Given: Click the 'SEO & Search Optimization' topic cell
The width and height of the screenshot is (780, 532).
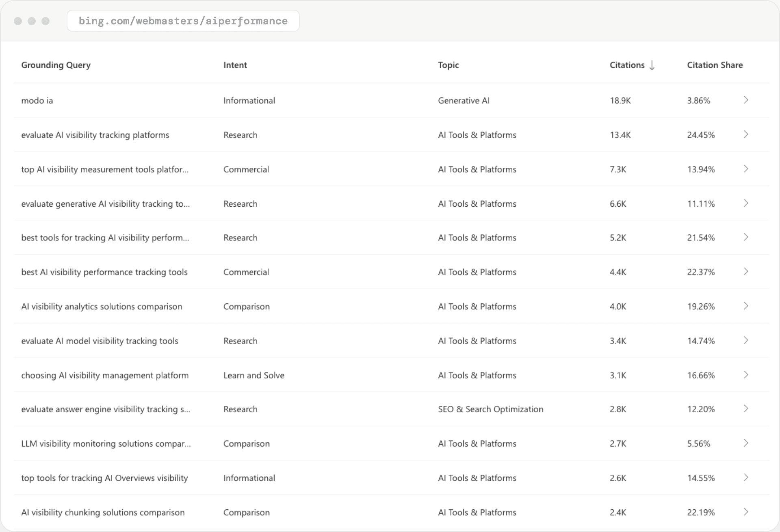Looking at the screenshot, I should click(x=490, y=409).
